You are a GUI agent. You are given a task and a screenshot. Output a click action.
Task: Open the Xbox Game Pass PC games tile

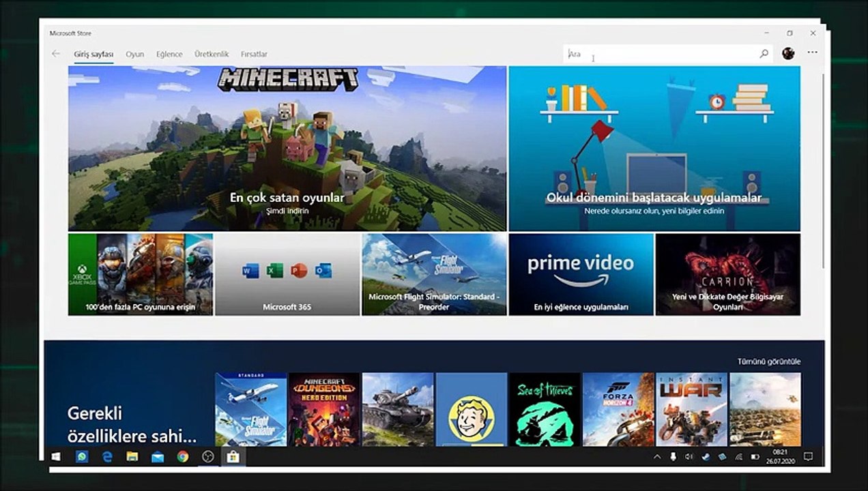point(141,274)
